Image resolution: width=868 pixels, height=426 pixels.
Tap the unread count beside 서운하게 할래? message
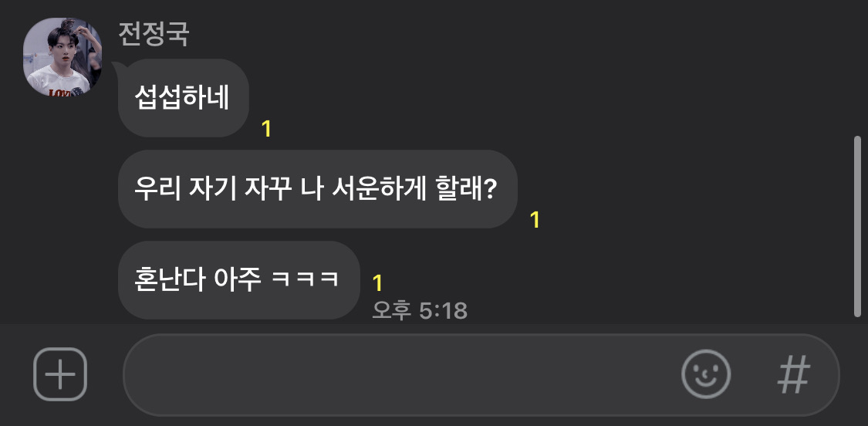coord(535,220)
